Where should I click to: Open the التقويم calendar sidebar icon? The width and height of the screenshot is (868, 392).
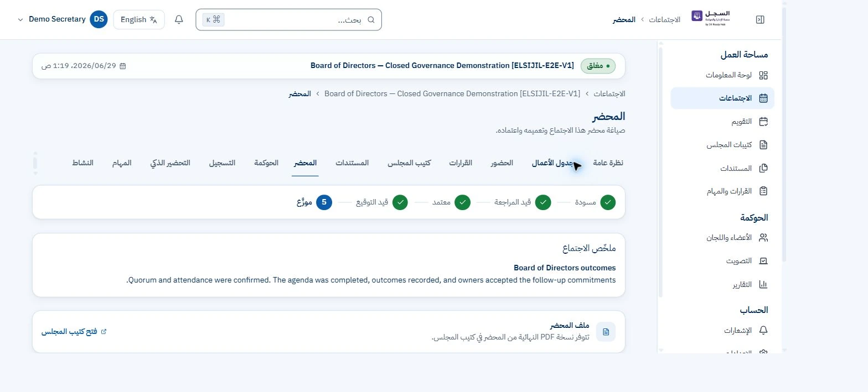[763, 122]
